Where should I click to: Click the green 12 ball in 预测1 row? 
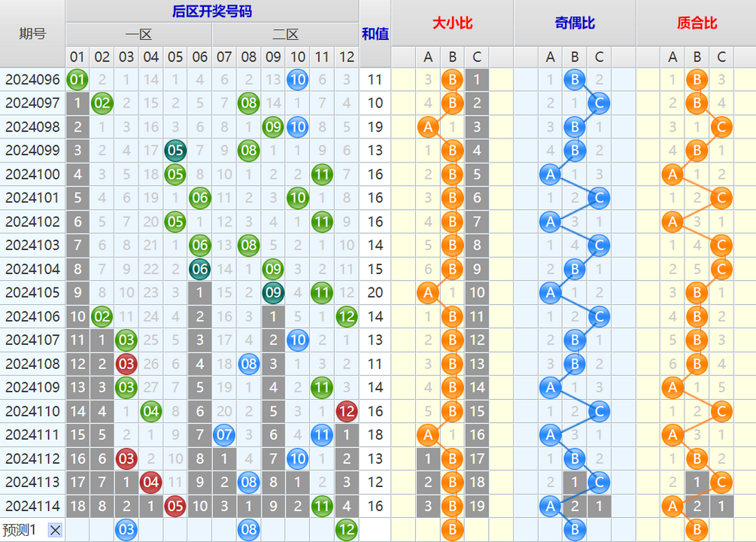(347, 530)
